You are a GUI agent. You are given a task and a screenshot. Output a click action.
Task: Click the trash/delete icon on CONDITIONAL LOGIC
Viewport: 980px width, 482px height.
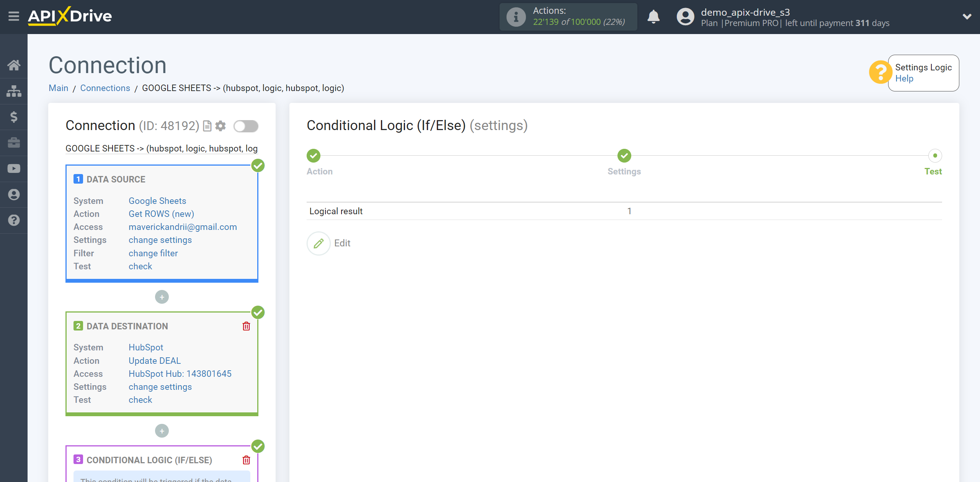coord(247,460)
